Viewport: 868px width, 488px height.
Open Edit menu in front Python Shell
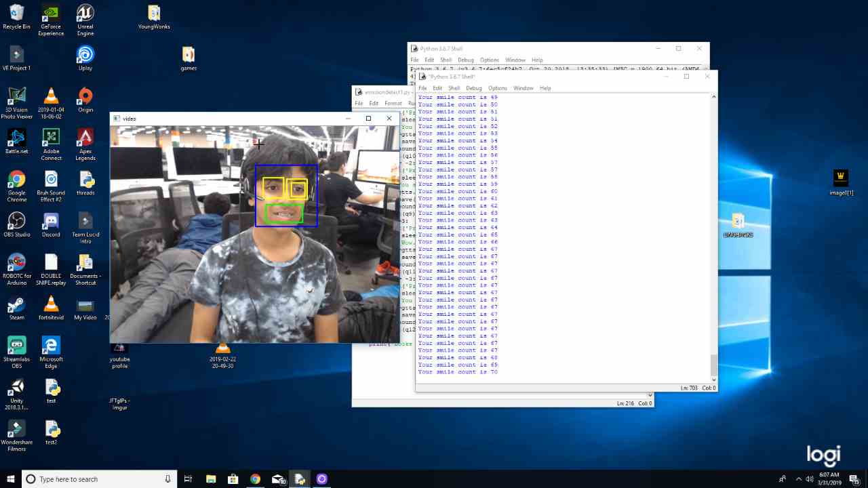437,88
